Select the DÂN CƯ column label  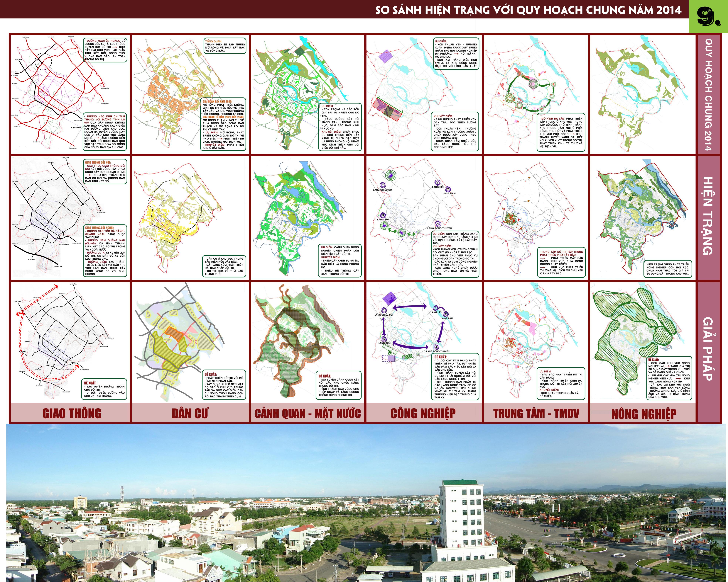click(x=190, y=413)
